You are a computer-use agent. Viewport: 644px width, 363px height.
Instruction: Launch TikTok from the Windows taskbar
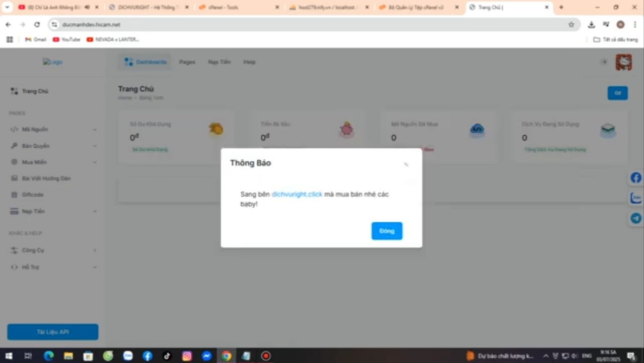click(167, 356)
